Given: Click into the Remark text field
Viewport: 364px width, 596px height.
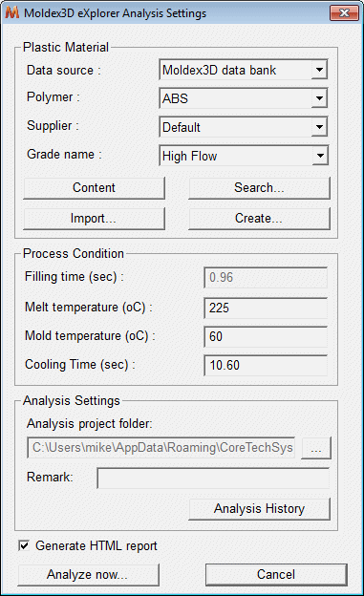Looking at the screenshot, I should point(213,479).
